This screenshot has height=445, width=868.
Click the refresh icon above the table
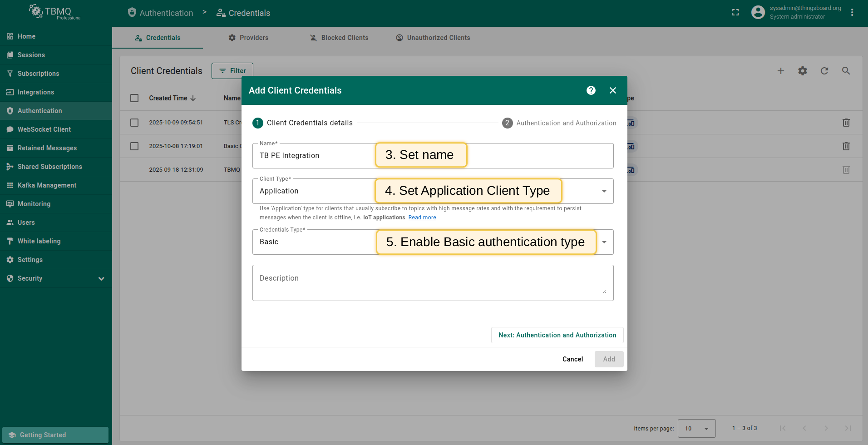coord(824,71)
